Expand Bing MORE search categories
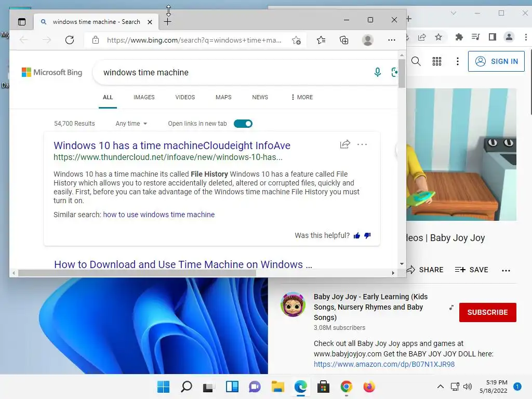The height and width of the screenshot is (399, 532). click(x=302, y=97)
